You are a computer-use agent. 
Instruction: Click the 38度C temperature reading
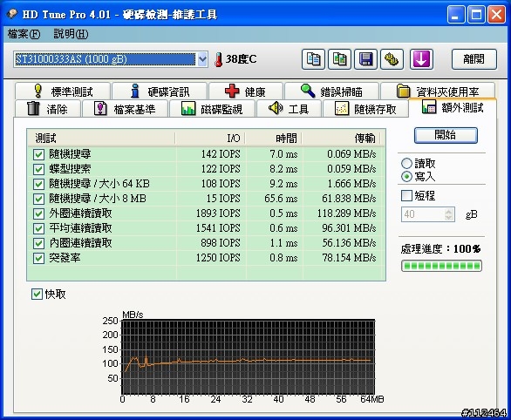pyautogui.click(x=241, y=59)
